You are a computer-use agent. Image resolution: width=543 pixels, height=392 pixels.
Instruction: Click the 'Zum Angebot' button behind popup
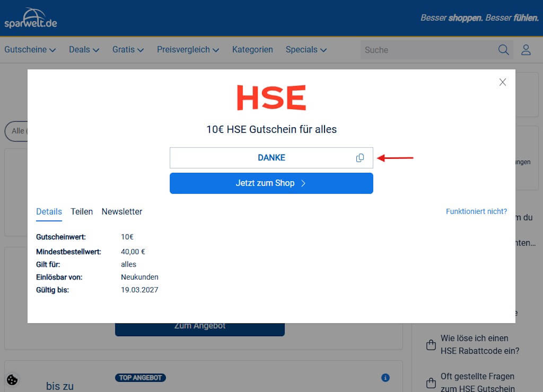200,329
